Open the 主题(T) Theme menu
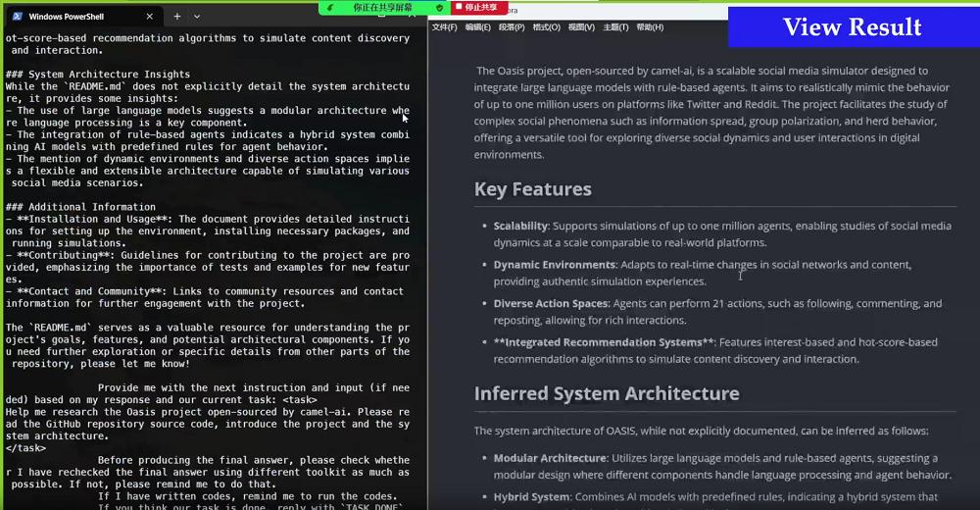The width and height of the screenshot is (980, 510). 615,27
